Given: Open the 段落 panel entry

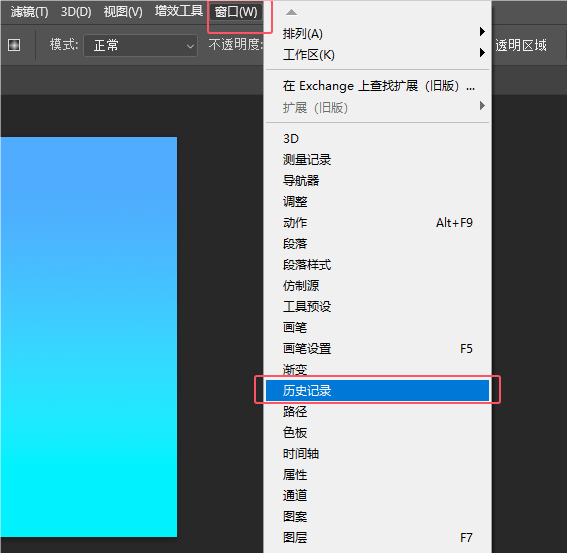Looking at the screenshot, I should pyautogui.click(x=378, y=243).
